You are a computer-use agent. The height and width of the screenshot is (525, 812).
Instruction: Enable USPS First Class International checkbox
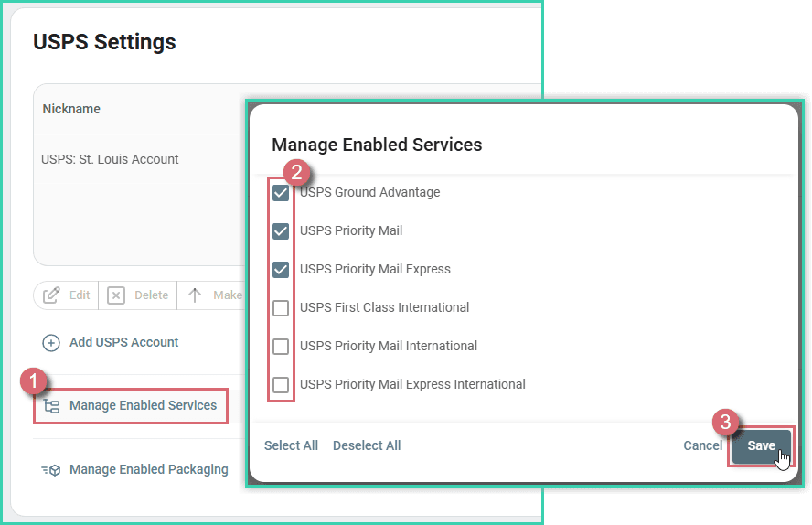(x=281, y=308)
